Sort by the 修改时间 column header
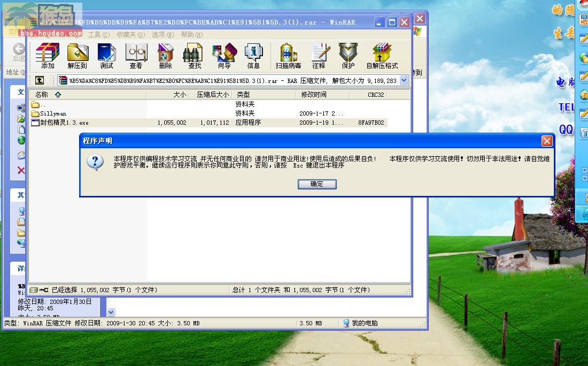 322,95
